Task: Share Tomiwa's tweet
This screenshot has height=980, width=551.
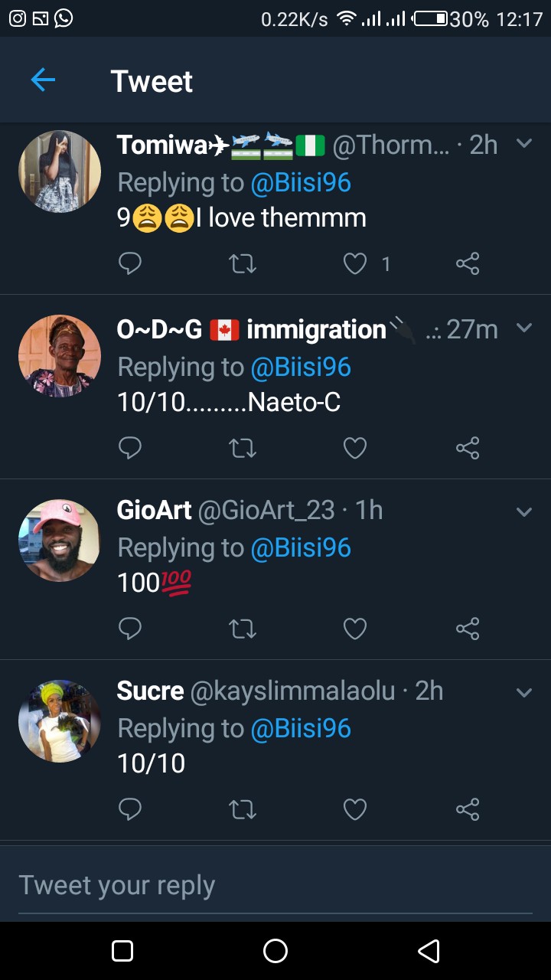Action: 468,264
